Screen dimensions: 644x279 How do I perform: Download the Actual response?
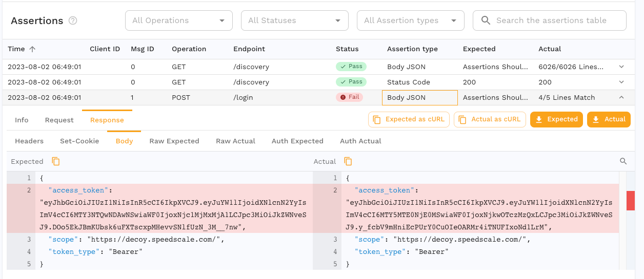pos(609,119)
